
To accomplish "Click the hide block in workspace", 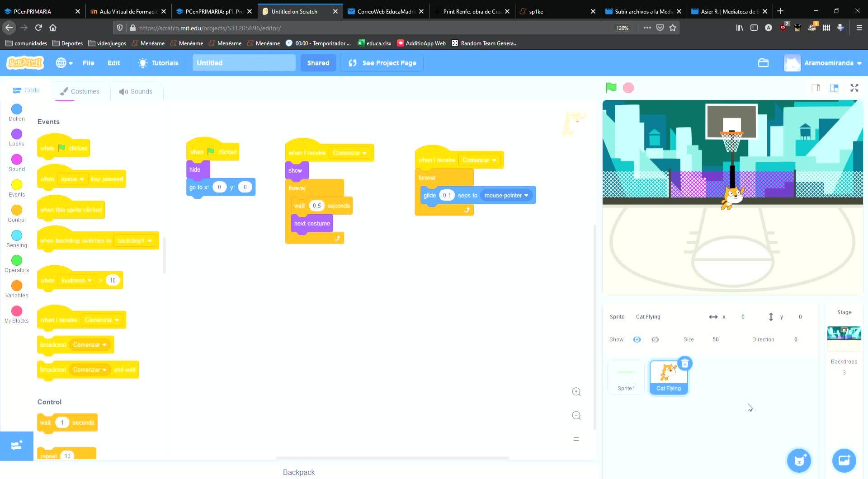I will tap(198, 169).
